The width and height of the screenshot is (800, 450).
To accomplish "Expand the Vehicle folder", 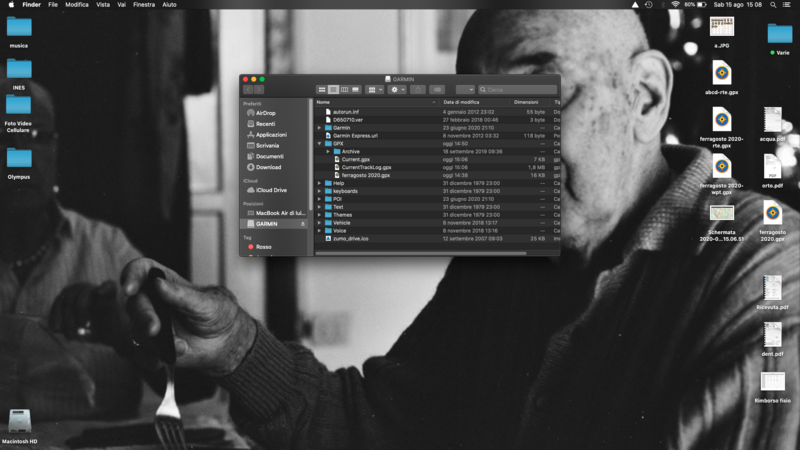I will click(x=319, y=222).
